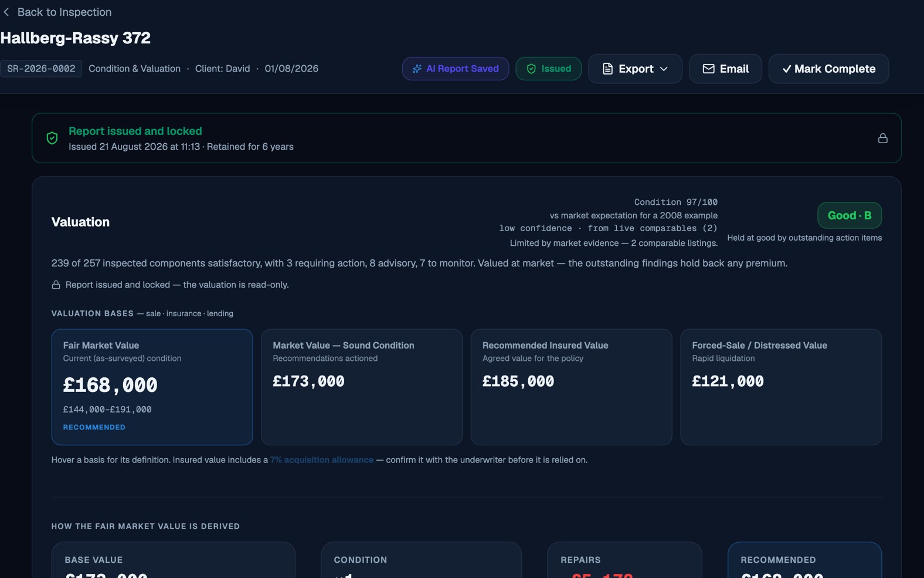Viewport: 924px width, 578px height.
Task: Click the envelope icon on Email button
Action: tap(708, 69)
